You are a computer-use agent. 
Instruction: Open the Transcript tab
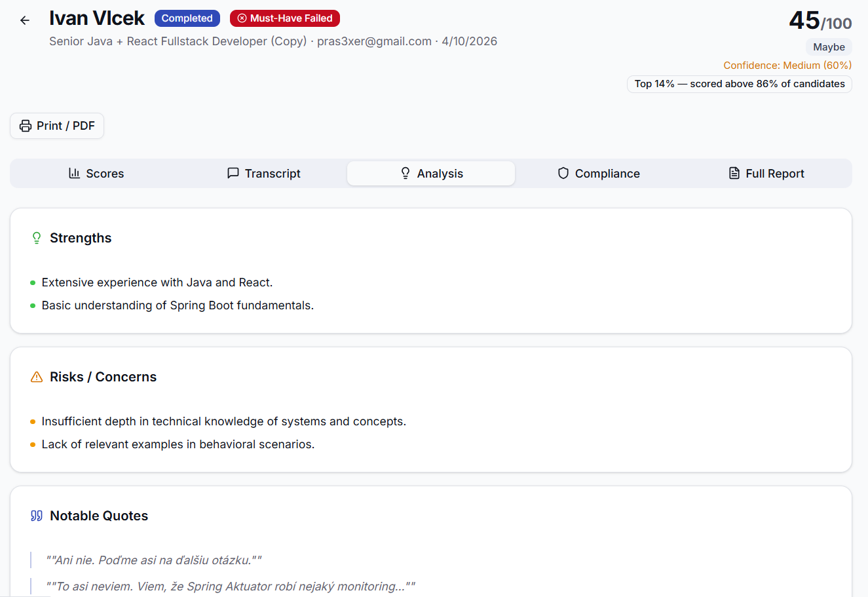264,174
